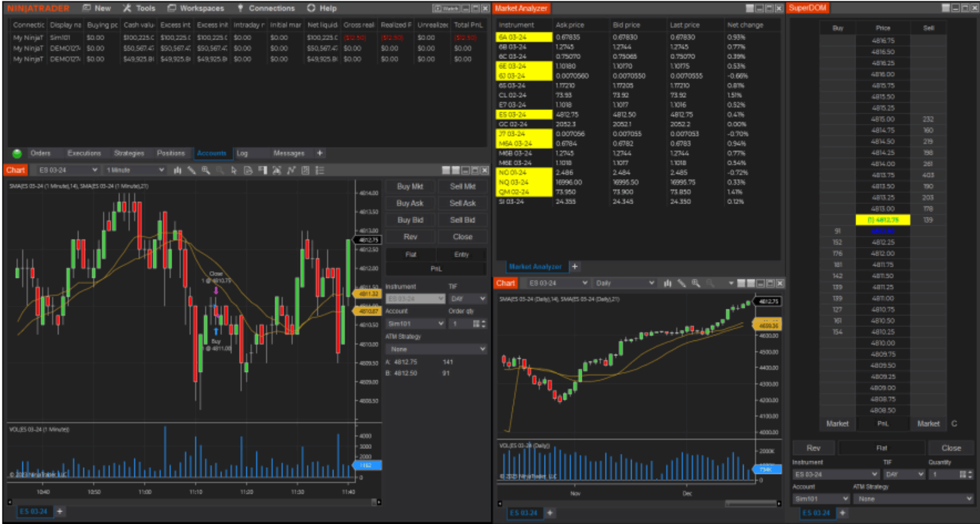980x524 pixels.
Task: Select the Drawing tools pencil icon on the ES chart
Action: pyautogui.click(x=192, y=171)
